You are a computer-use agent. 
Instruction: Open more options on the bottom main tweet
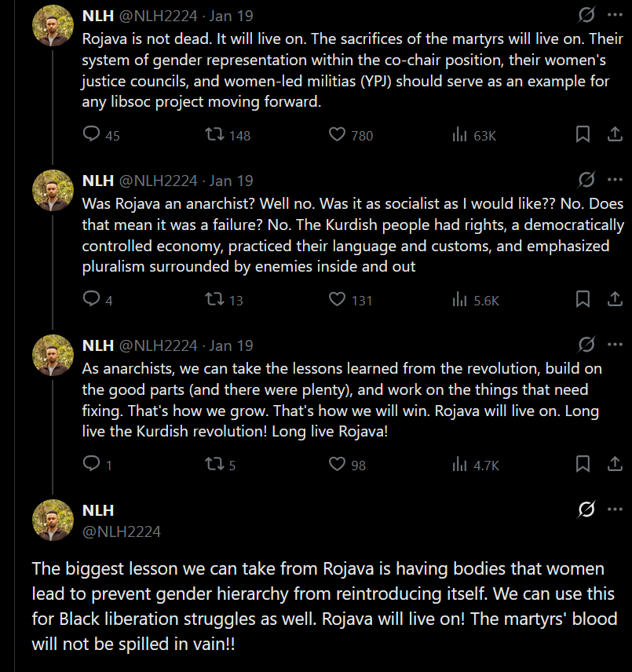click(615, 509)
